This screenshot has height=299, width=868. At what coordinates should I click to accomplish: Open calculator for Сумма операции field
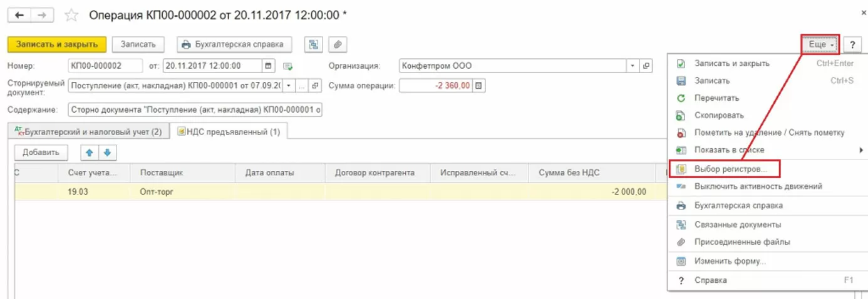pyautogui.click(x=479, y=86)
